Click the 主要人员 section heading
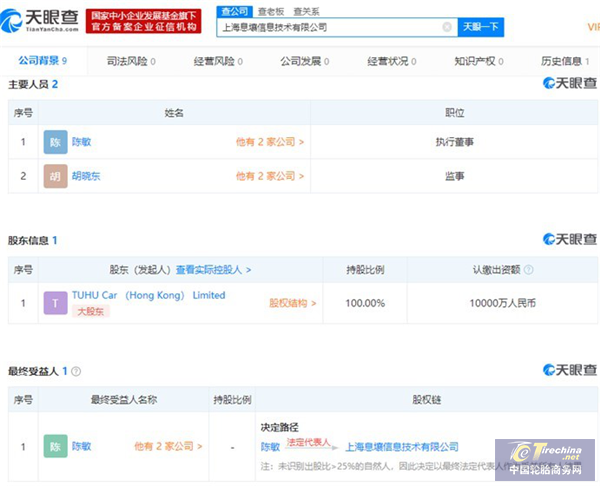The image size is (600, 486). (x=33, y=84)
